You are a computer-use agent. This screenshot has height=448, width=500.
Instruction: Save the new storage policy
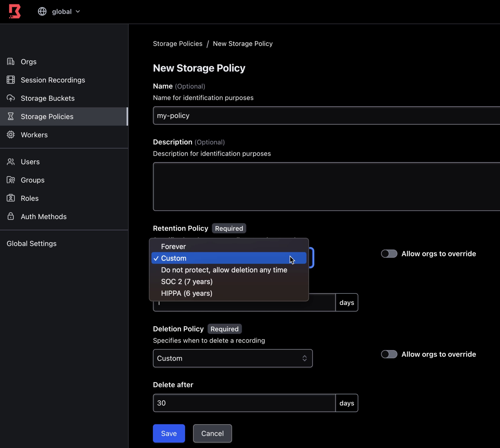coord(169,433)
